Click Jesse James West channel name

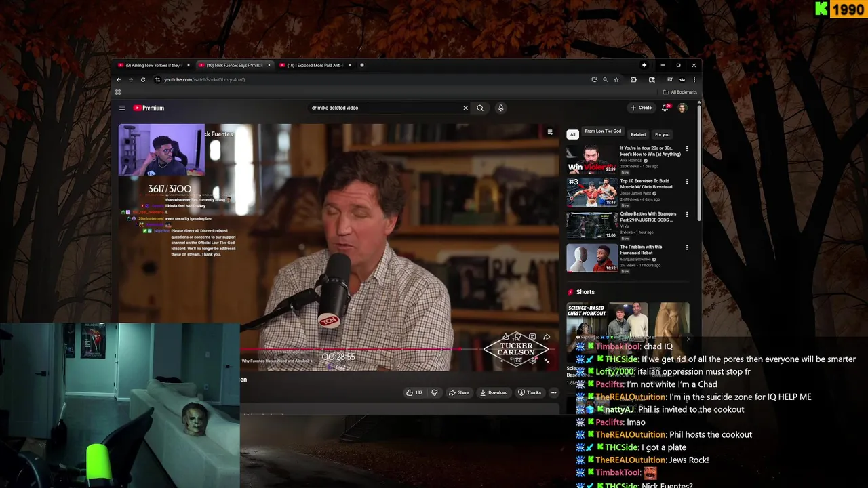[636, 193]
